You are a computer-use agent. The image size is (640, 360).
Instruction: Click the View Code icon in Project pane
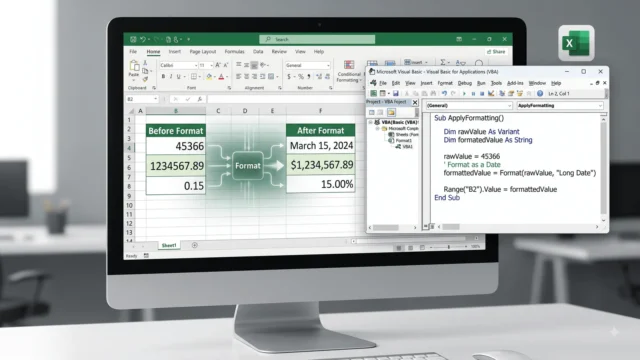372,112
